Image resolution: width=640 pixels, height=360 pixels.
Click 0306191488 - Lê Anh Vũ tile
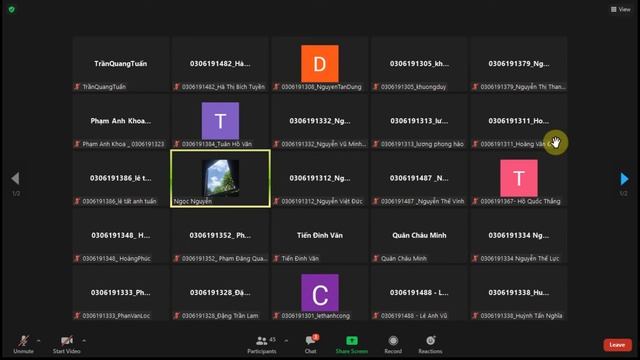click(419, 293)
